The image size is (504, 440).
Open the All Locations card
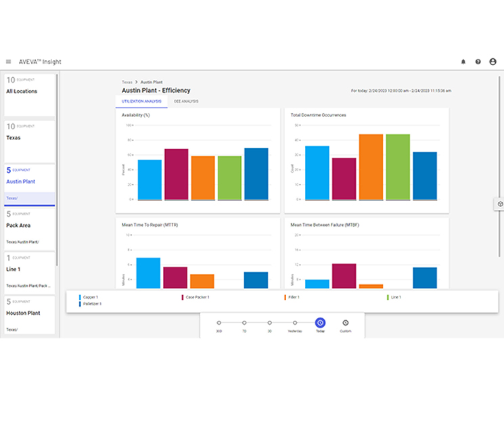pyautogui.click(x=28, y=94)
